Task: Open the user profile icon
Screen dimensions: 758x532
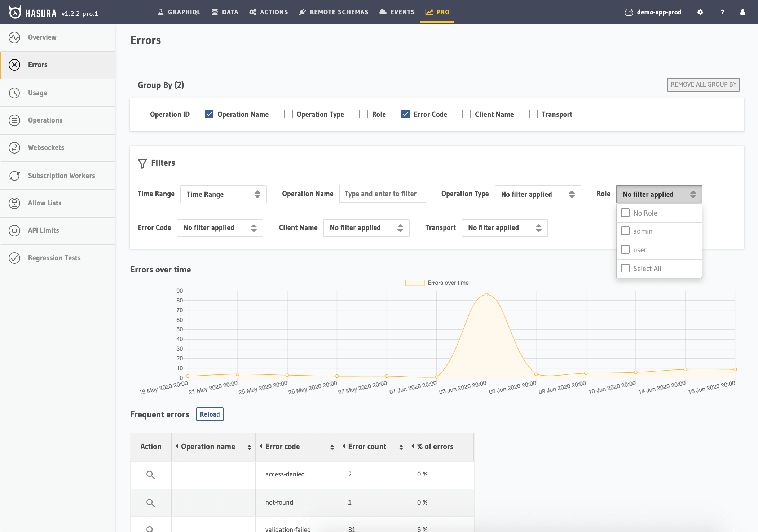Action: pyautogui.click(x=742, y=12)
